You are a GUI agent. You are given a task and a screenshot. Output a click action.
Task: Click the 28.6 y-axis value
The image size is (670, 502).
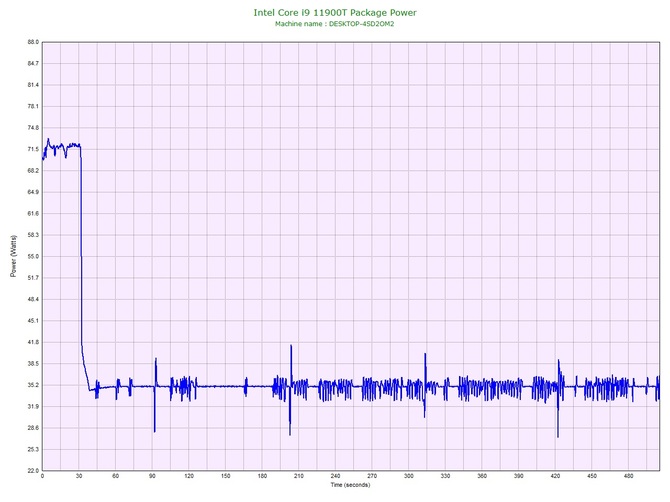pos(33,428)
